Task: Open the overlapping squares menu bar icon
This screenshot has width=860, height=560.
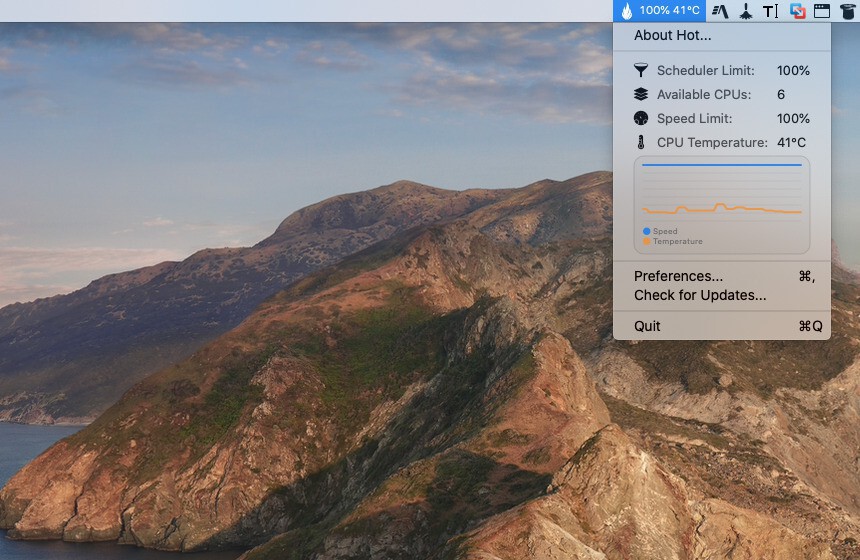Action: click(797, 11)
